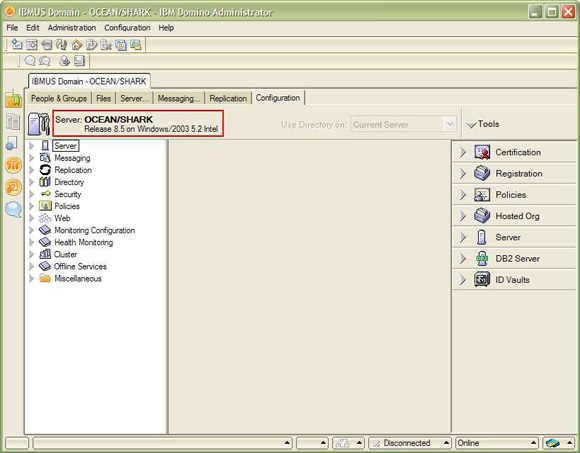This screenshot has width=580, height=453.
Task: Expand the Cluster tree node
Action: point(32,254)
